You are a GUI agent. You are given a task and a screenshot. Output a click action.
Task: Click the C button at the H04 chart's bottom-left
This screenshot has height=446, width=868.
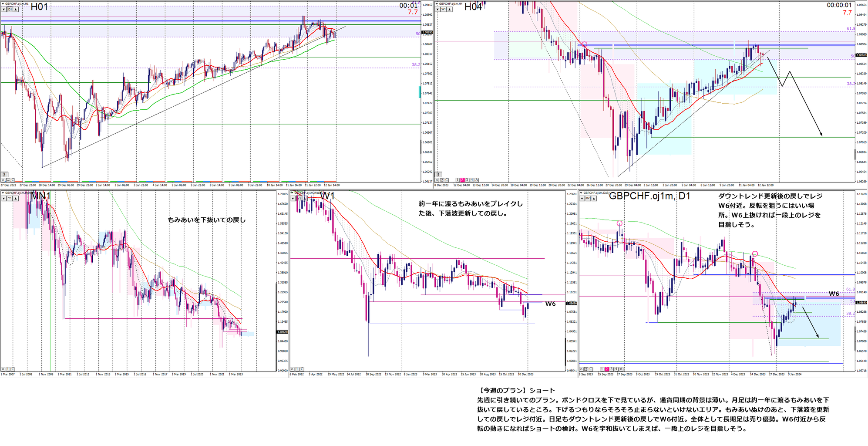click(x=447, y=180)
